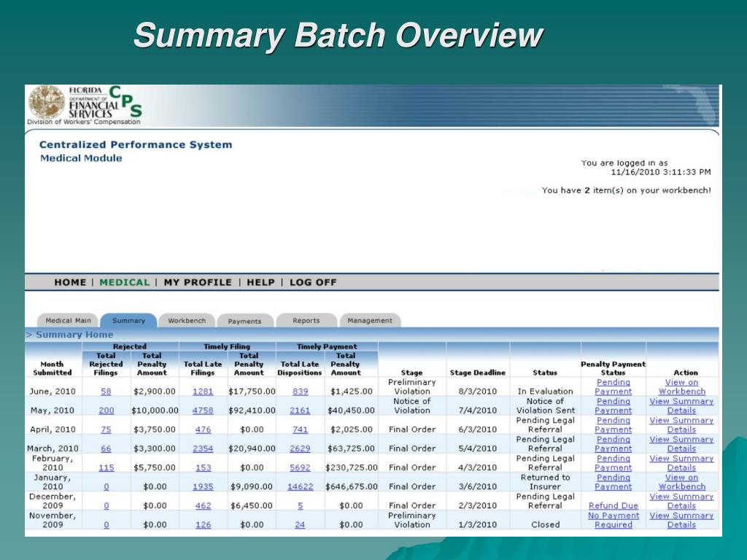Viewport: 747px width, 560px height.
Task: Open the 4758 late filings link
Action: click(203, 411)
